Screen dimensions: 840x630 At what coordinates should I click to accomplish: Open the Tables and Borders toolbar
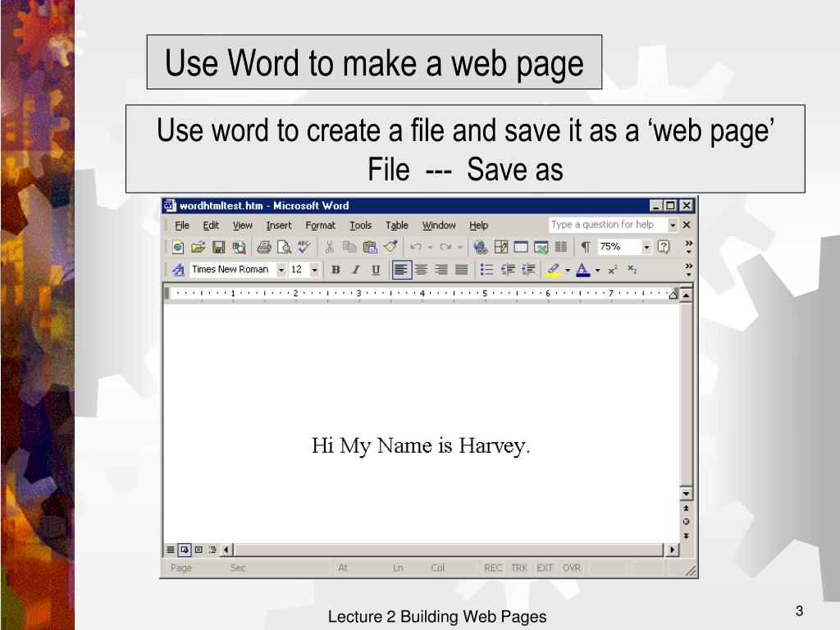pyautogui.click(x=501, y=247)
